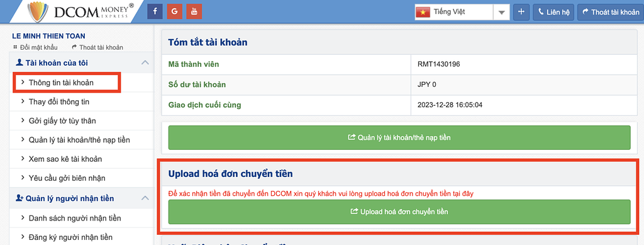Click last transaction date 2023-12-28 16:05:04

coord(450,105)
